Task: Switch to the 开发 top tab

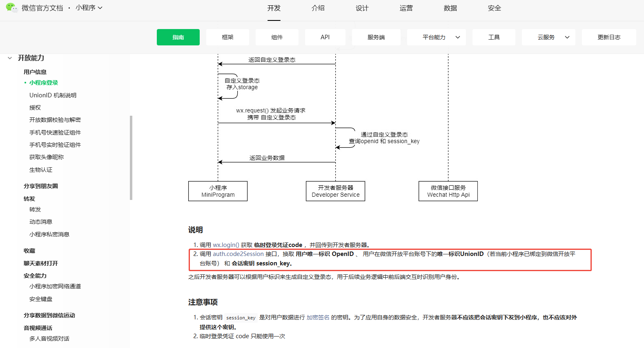Action: point(274,8)
